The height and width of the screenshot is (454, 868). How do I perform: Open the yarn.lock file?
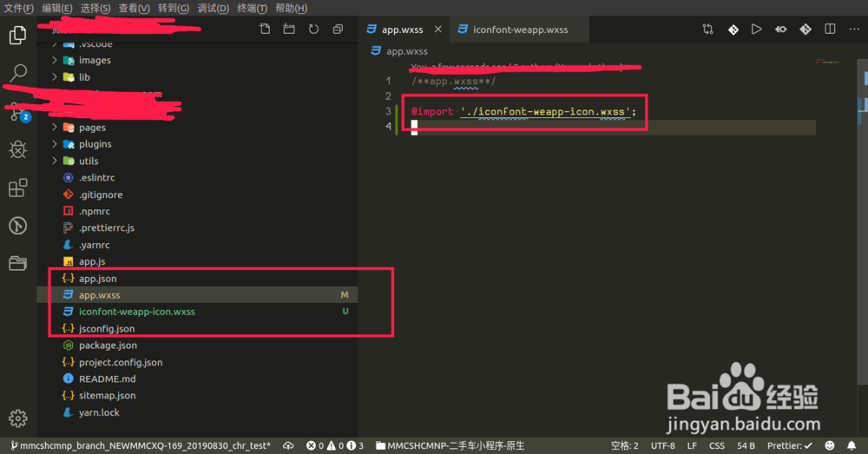click(x=198, y=412)
